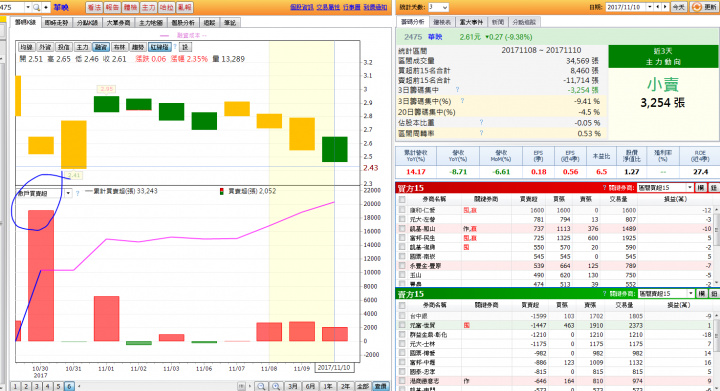720x391 pixels.
Task: Expand the 區間買超15 related broker dropdown
Action: click(690, 188)
